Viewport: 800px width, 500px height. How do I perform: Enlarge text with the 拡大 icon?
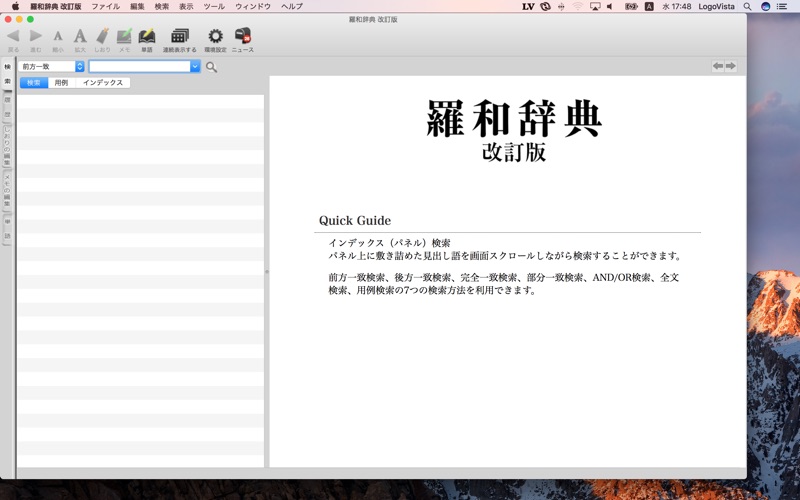point(80,36)
